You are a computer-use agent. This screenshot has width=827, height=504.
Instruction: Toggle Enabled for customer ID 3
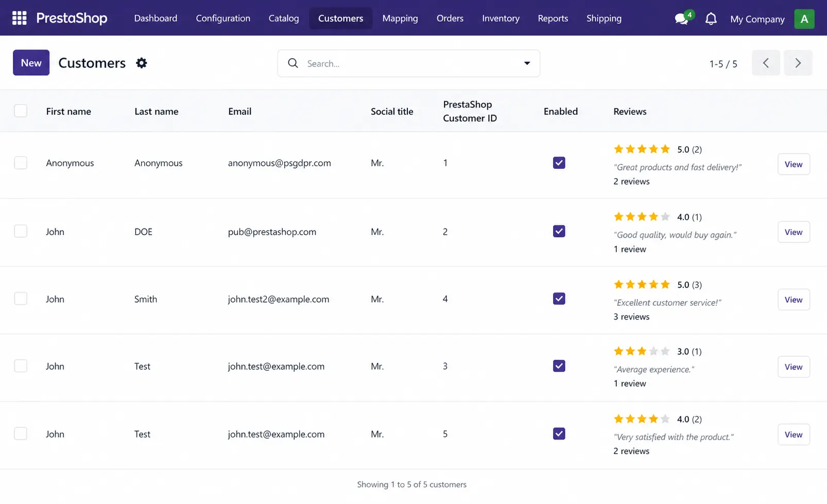(x=559, y=366)
